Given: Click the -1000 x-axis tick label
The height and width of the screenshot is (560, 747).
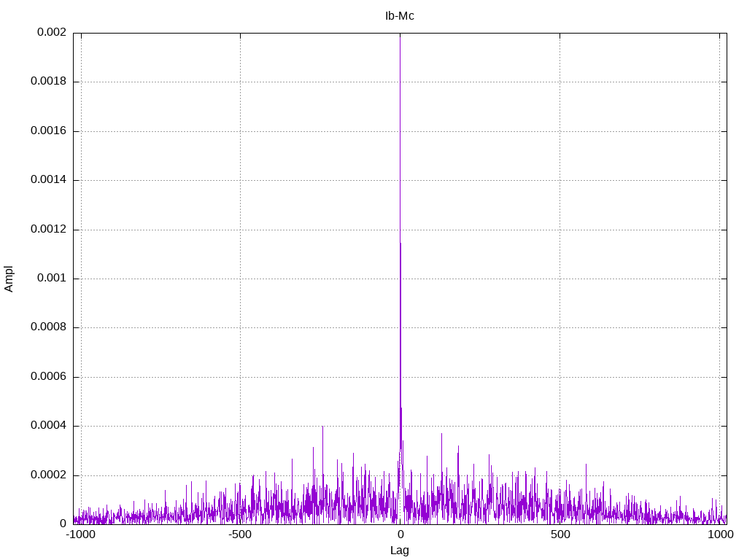Looking at the screenshot, I should pos(81,534).
